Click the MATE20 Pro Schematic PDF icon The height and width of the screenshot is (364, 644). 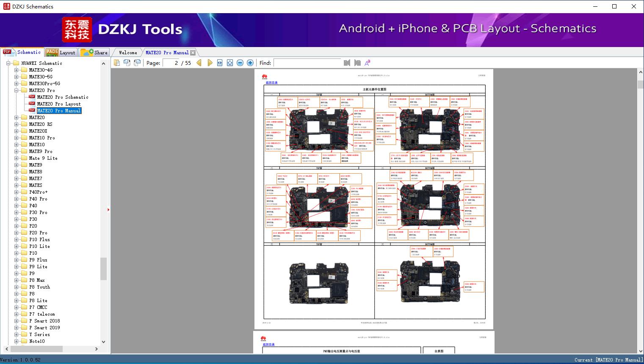pos(32,97)
